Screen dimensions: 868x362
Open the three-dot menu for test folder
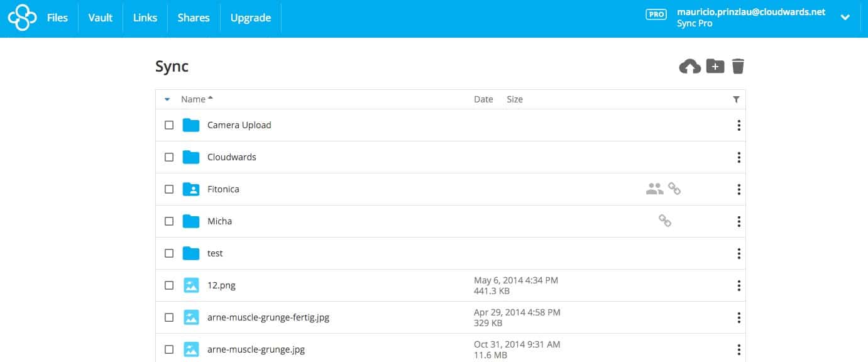(x=739, y=253)
